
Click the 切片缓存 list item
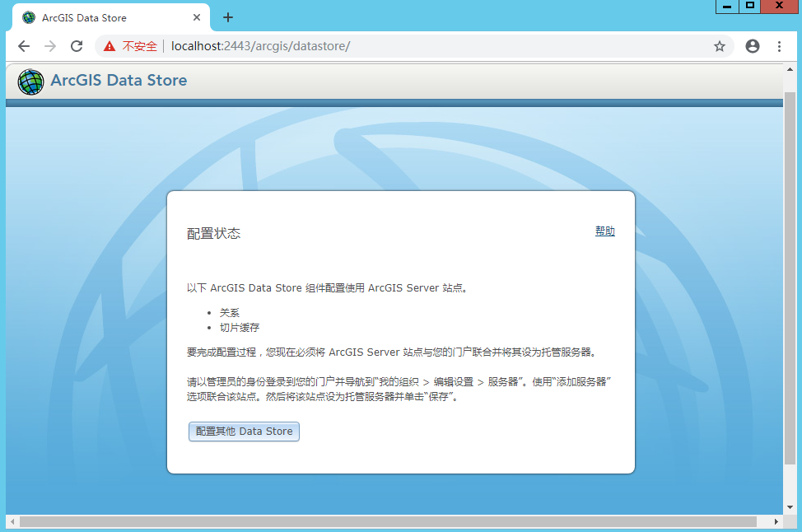tap(240, 328)
